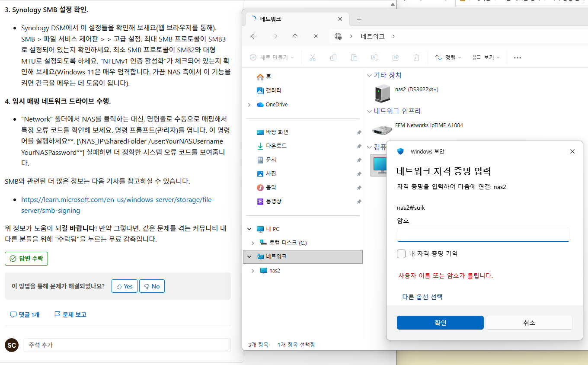Click the 확인 button
This screenshot has width=588, height=365.
440,323
